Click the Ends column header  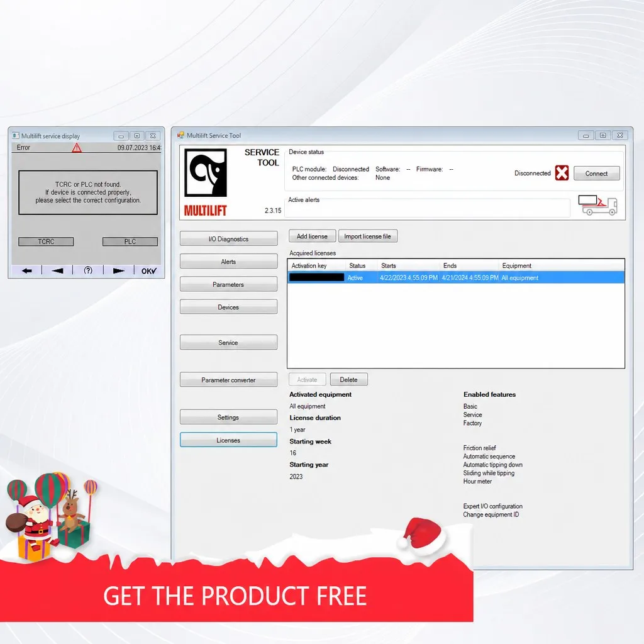469,266
